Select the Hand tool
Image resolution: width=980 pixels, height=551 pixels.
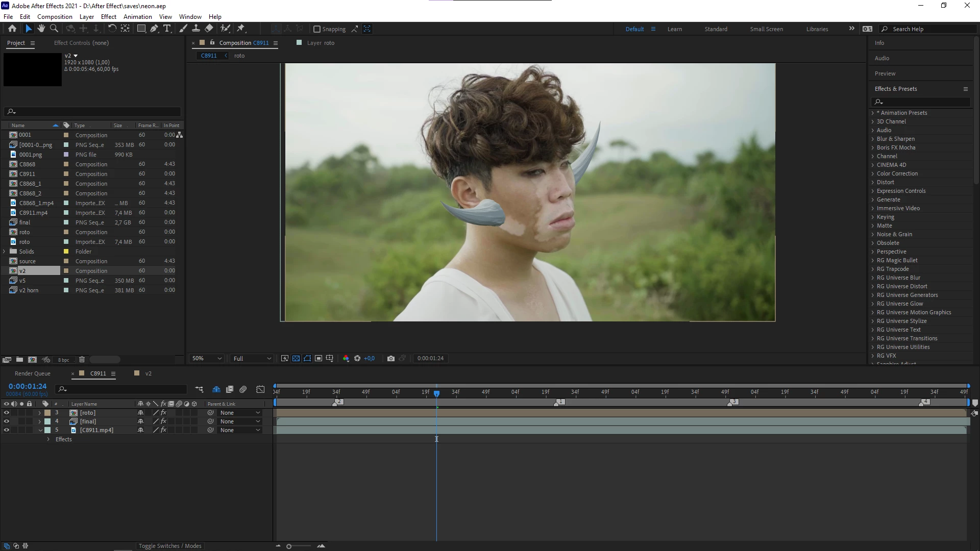41,29
